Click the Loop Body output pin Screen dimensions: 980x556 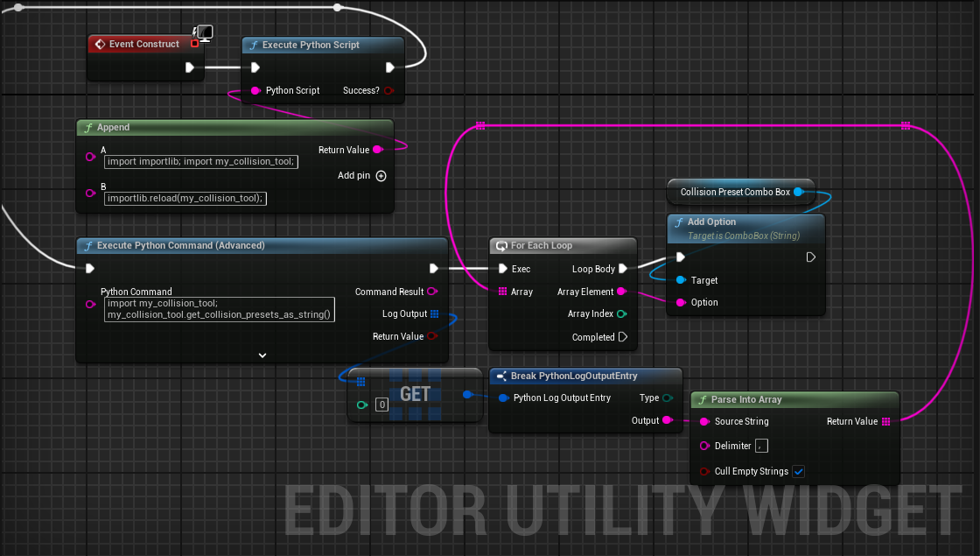point(623,269)
